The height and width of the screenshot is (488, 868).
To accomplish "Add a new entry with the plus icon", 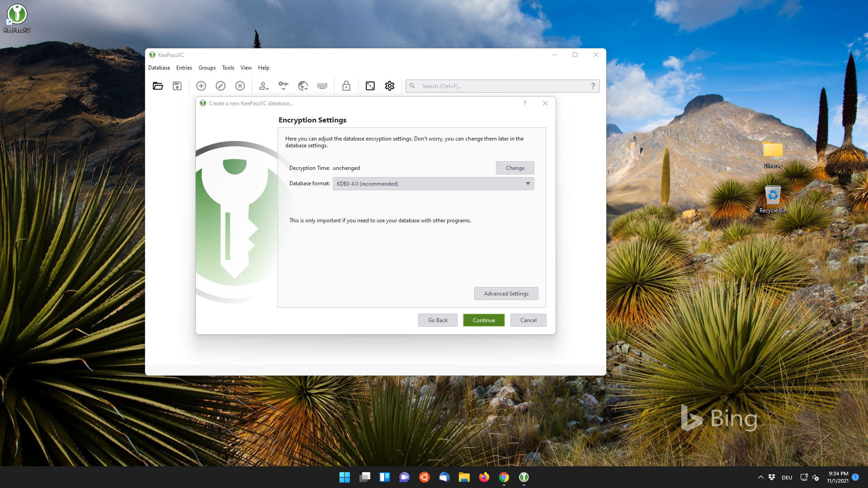I will pos(201,86).
